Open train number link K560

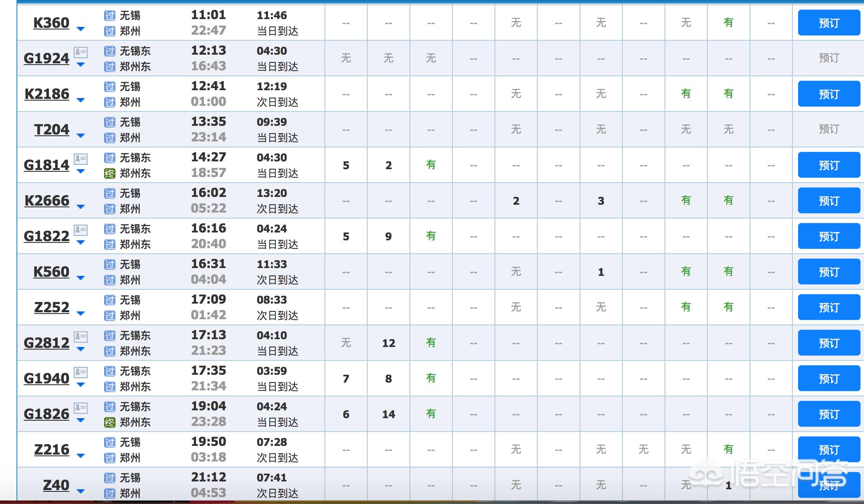(x=51, y=272)
